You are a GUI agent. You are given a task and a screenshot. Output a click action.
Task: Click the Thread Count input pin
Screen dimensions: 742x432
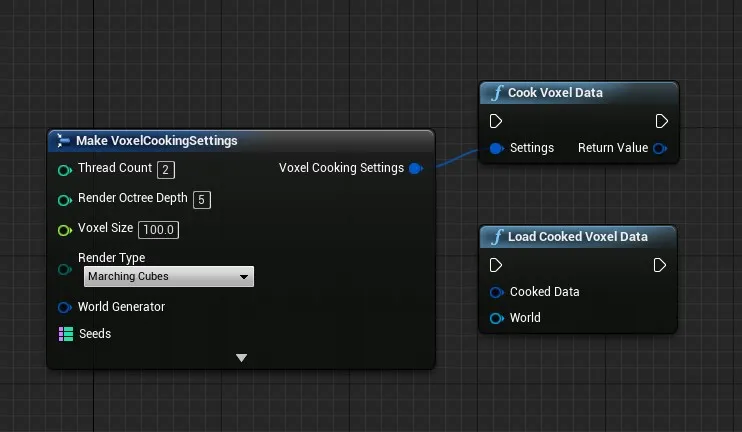click(65, 169)
